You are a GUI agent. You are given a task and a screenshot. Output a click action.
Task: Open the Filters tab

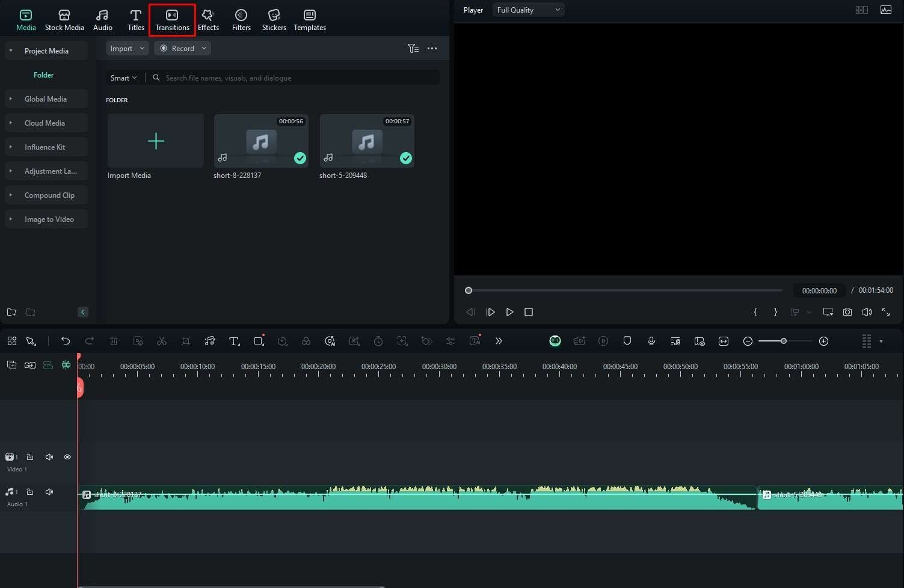click(241, 20)
